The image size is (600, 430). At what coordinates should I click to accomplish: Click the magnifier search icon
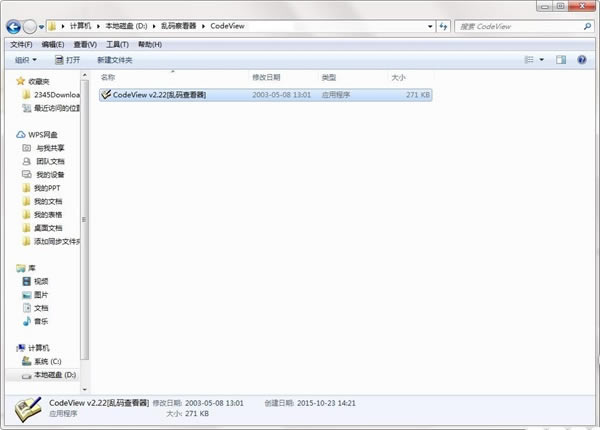tap(587, 26)
